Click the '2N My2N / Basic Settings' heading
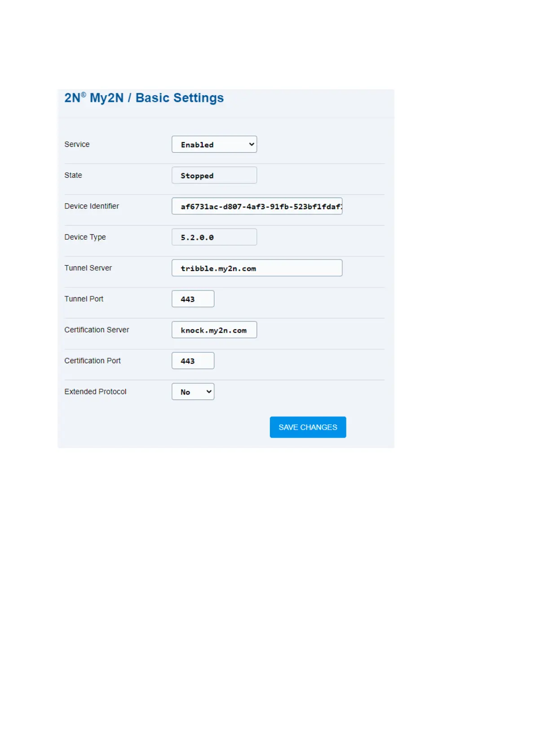535x756 pixels. (144, 98)
